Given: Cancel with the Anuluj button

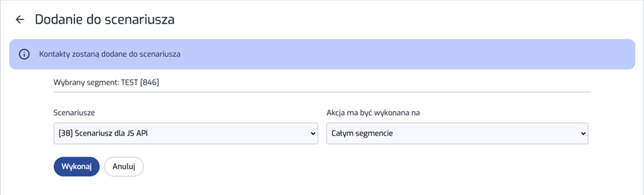Looking at the screenshot, I should coord(124,166).
